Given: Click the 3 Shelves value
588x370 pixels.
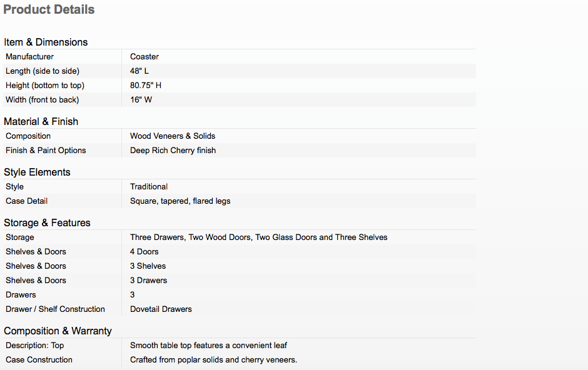Looking at the screenshot, I should pos(148,266).
